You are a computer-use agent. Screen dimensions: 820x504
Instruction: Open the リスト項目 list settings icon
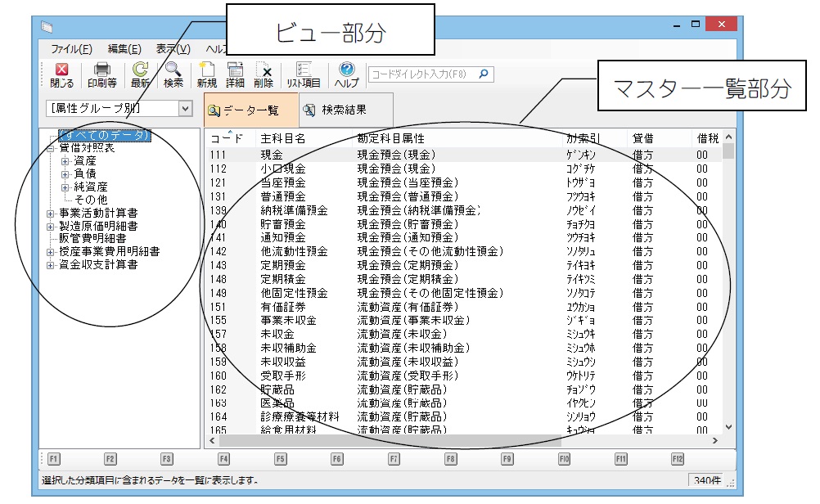point(303,74)
